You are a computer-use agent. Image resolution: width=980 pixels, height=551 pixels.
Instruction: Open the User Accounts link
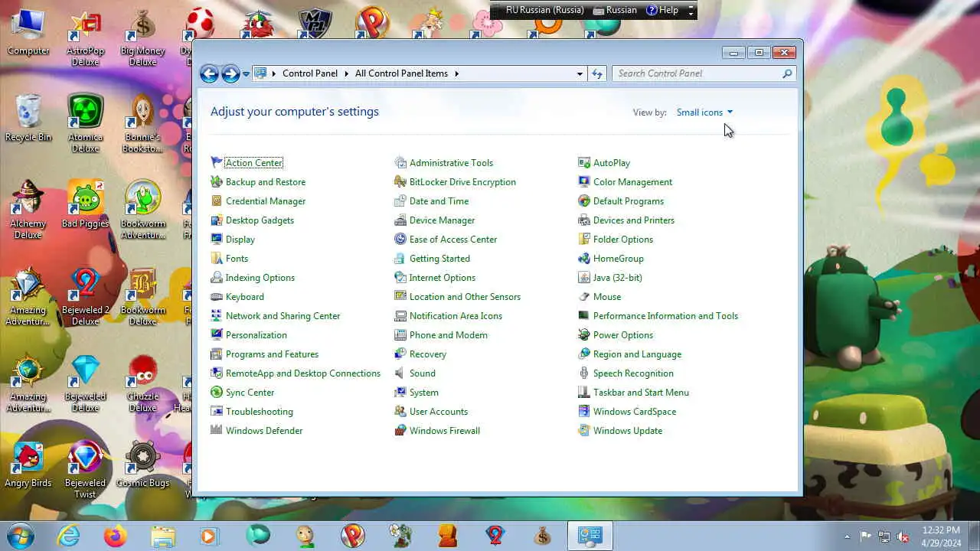(438, 411)
